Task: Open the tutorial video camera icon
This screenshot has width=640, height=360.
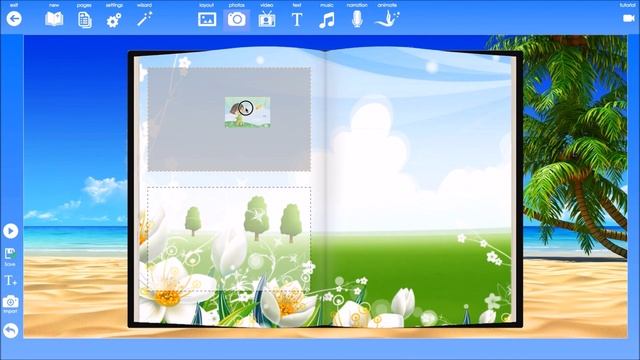Action: pyautogui.click(x=629, y=18)
